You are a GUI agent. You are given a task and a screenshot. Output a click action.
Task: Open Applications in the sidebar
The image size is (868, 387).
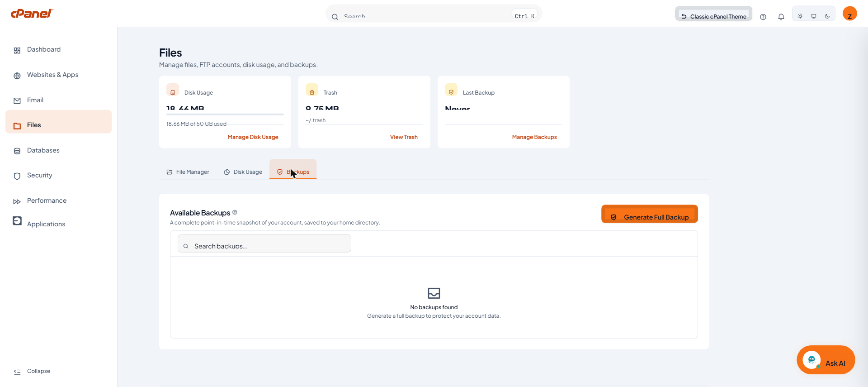pos(58,224)
